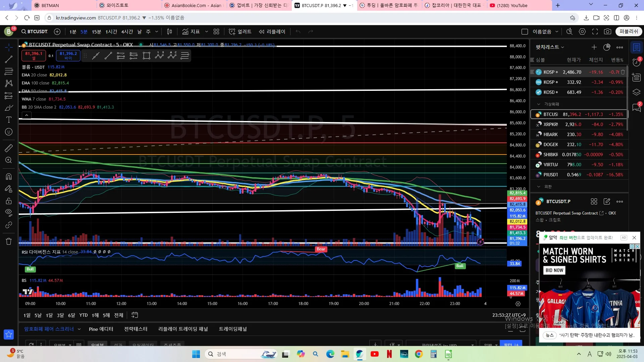Toggle magnet mode on

coord(9,177)
